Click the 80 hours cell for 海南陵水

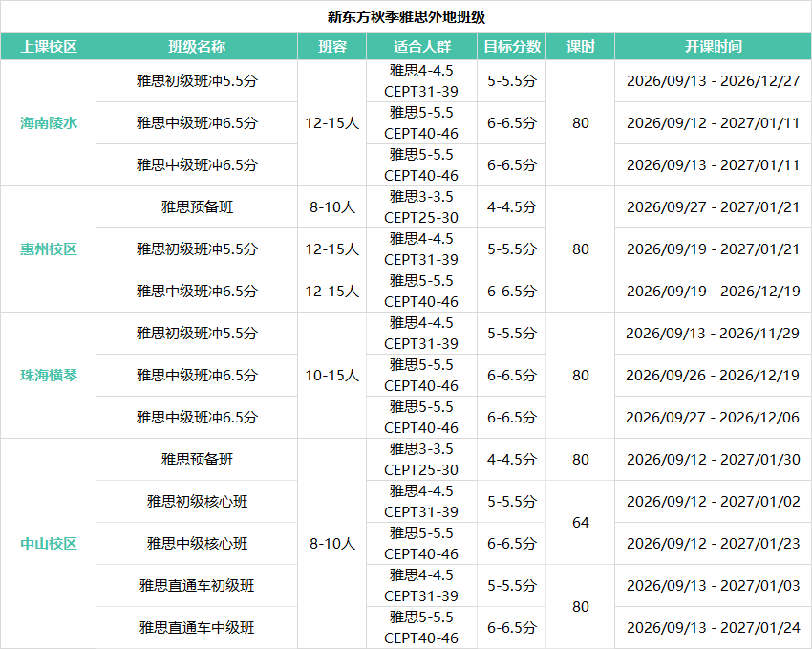(x=581, y=122)
